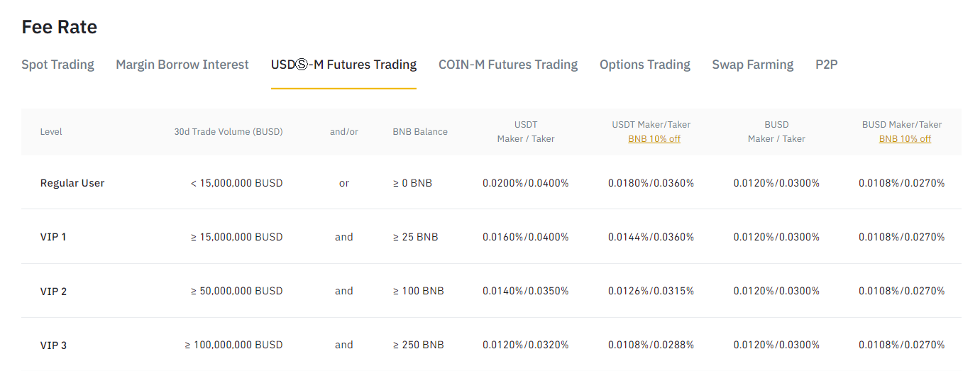980x371 pixels.
Task: Click the 30d Trade Volume (BUSD) column header
Action: [229, 132]
